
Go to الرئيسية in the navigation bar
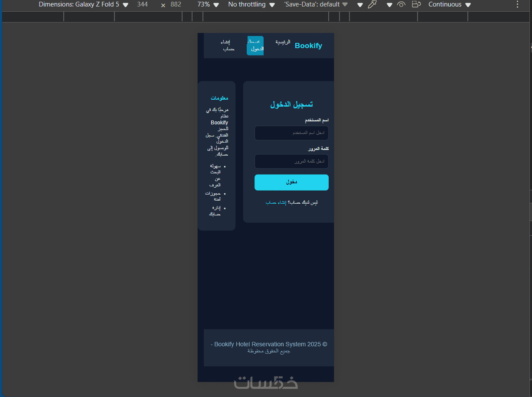pyautogui.click(x=283, y=42)
